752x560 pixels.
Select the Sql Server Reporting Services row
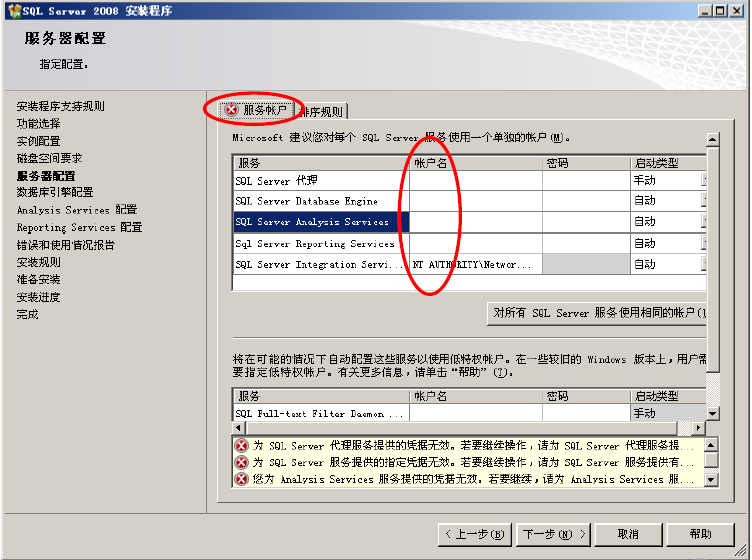tap(321, 243)
